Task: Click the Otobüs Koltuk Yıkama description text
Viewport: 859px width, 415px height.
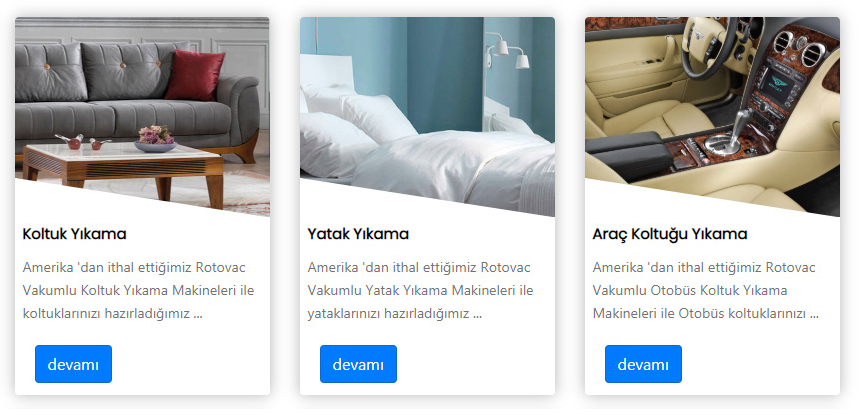Action: point(706,291)
